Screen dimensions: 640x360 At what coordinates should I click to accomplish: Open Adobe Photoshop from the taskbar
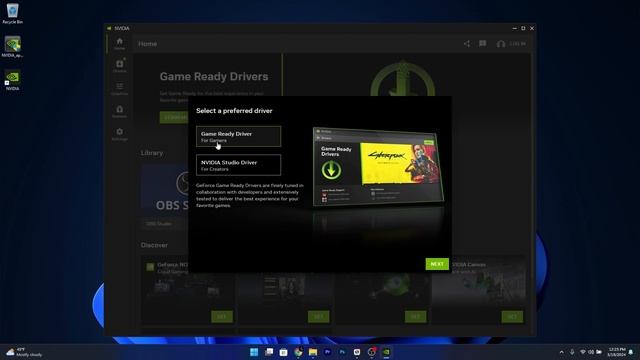point(342,352)
